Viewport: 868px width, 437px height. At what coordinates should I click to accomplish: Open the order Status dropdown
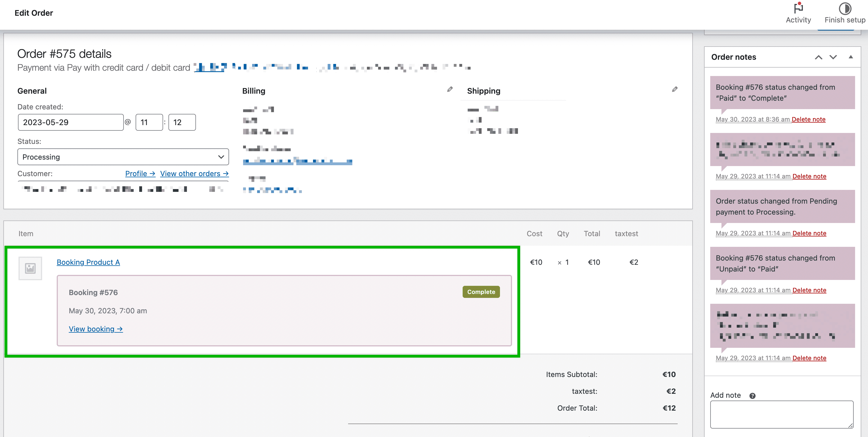(x=123, y=157)
